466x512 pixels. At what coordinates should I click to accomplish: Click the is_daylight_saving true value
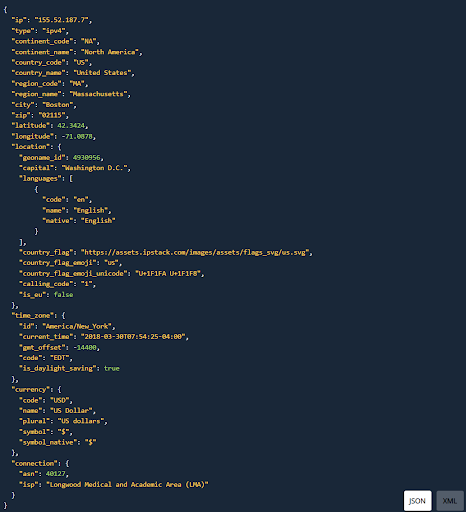click(112, 368)
